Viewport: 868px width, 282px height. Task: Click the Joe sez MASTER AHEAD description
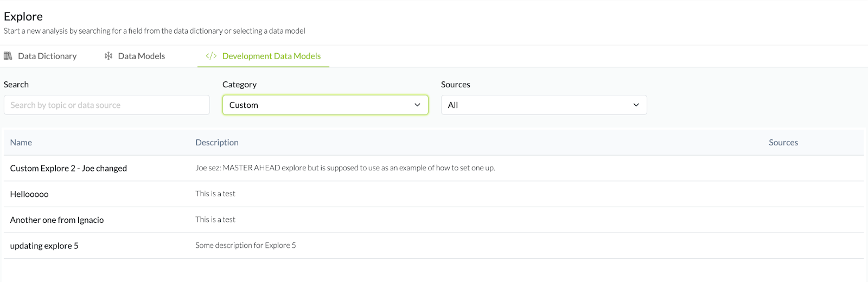pyautogui.click(x=345, y=168)
